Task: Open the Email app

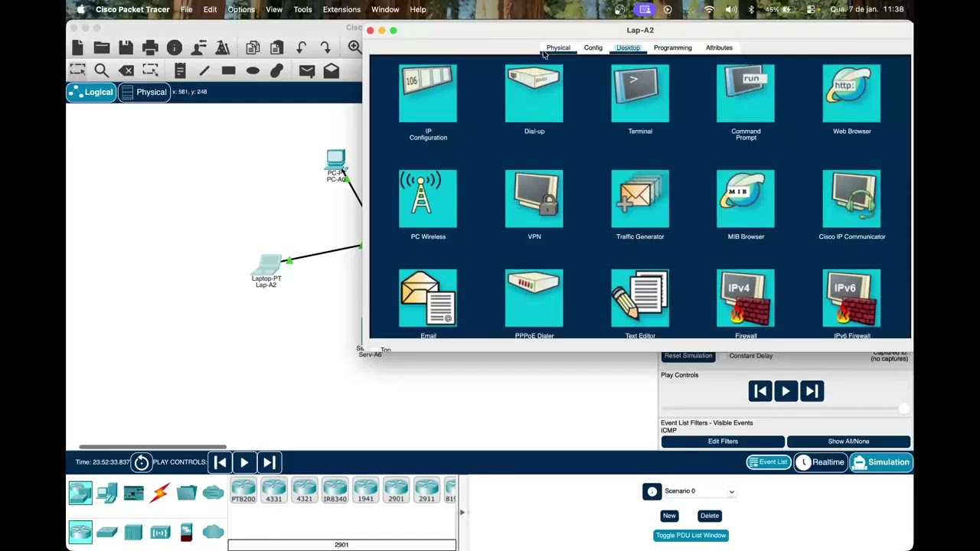Action: pos(428,298)
